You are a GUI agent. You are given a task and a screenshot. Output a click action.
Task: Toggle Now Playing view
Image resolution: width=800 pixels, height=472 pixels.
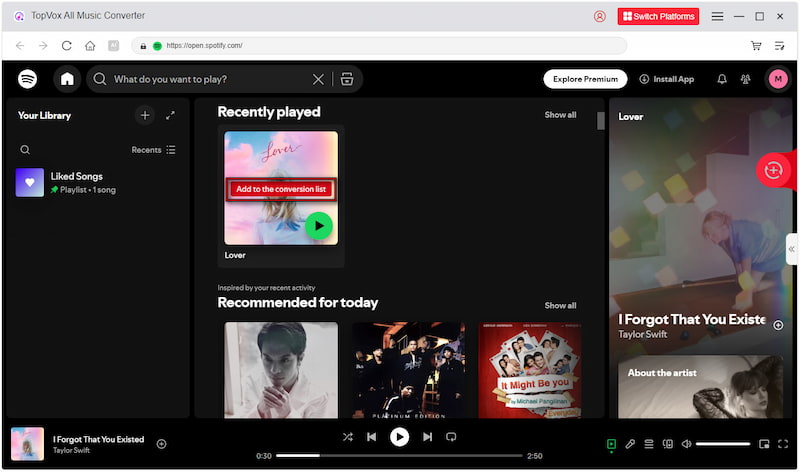click(x=611, y=444)
